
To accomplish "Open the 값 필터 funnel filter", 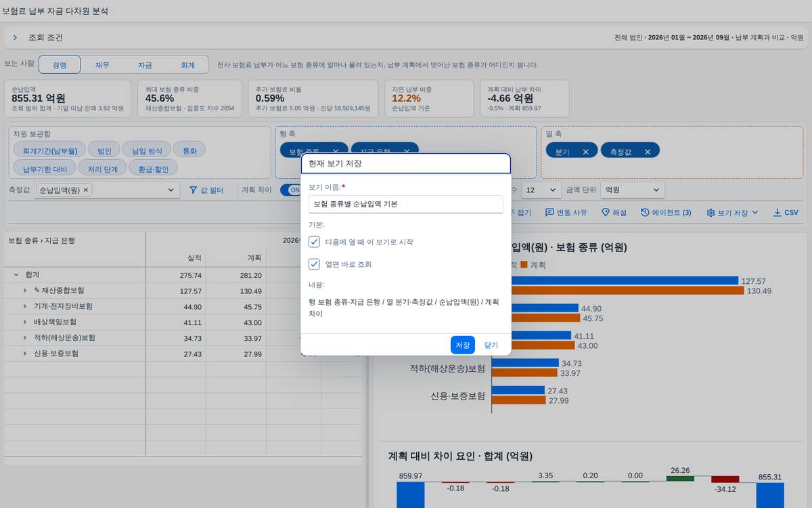I will 206,191.
